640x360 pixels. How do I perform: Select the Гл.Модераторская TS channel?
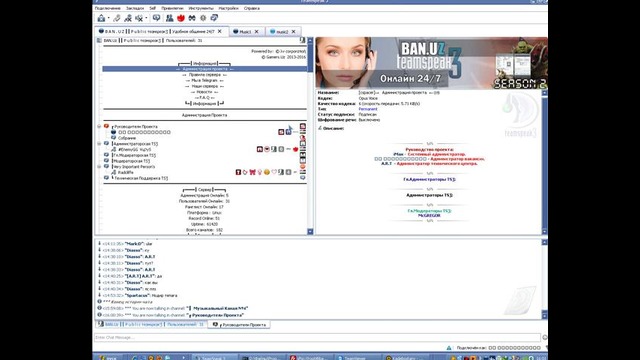(x=134, y=155)
